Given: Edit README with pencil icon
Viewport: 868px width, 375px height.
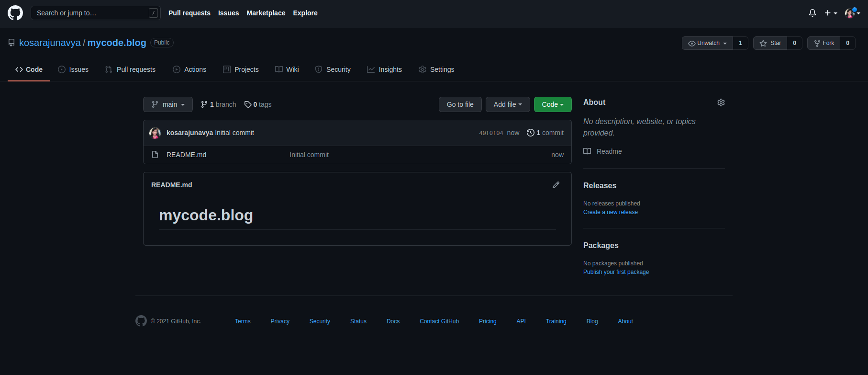Looking at the screenshot, I should tap(556, 185).
